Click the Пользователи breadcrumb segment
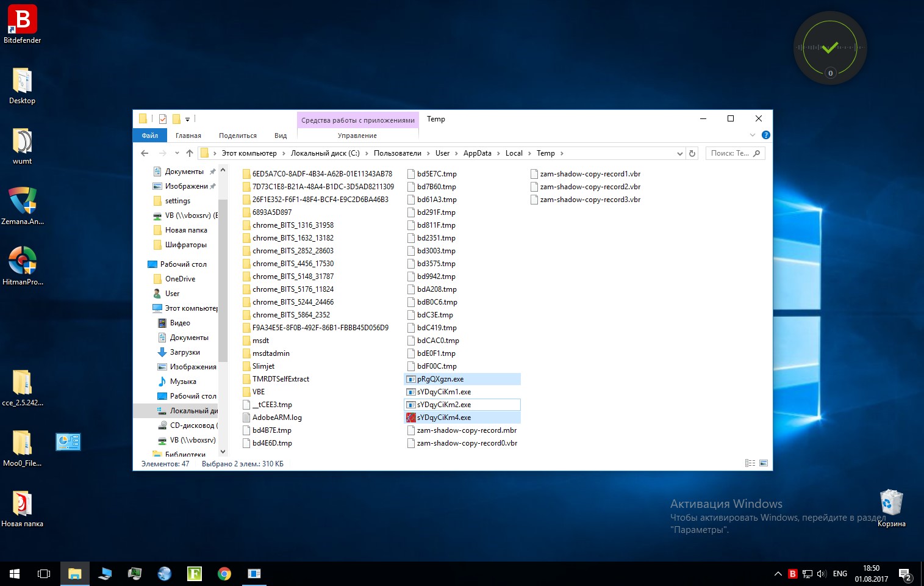This screenshot has width=924, height=586. 397,153
